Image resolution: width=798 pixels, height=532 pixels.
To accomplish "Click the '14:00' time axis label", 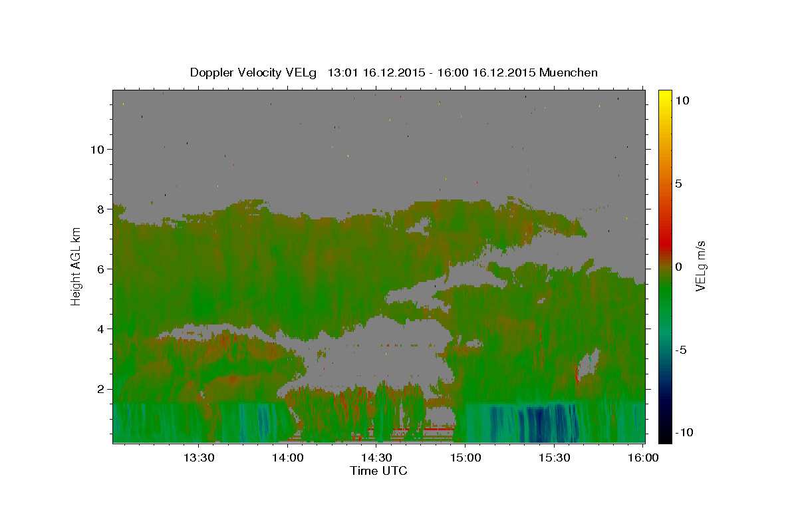I will pyautogui.click(x=288, y=458).
